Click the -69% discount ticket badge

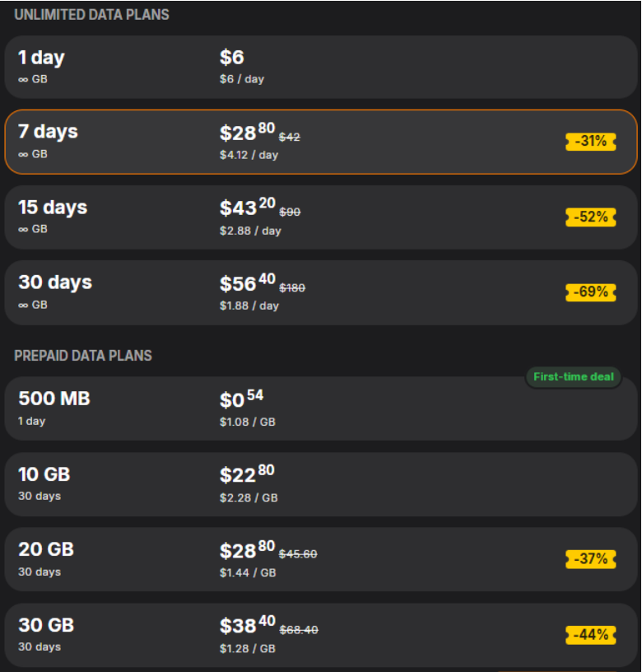590,292
